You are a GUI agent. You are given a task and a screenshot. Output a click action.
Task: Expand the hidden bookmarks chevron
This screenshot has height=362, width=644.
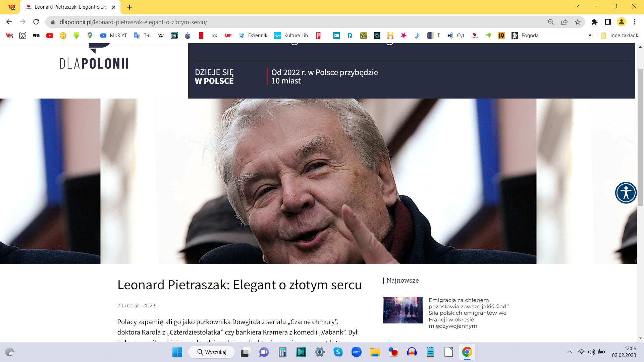coord(590,36)
